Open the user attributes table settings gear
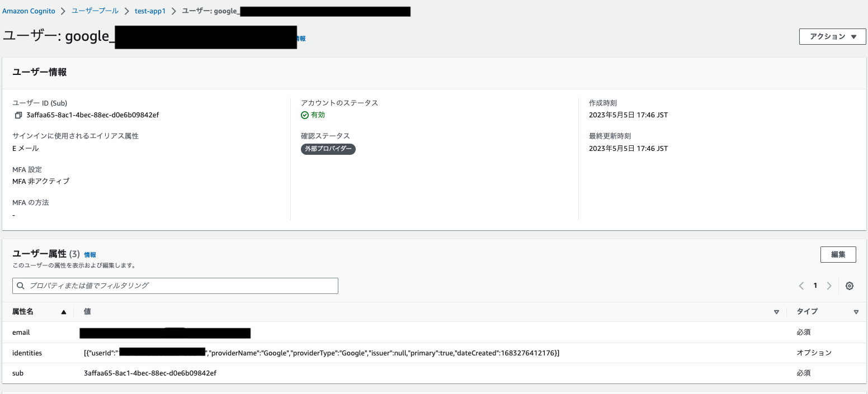868x394 pixels. [x=850, y=286]
